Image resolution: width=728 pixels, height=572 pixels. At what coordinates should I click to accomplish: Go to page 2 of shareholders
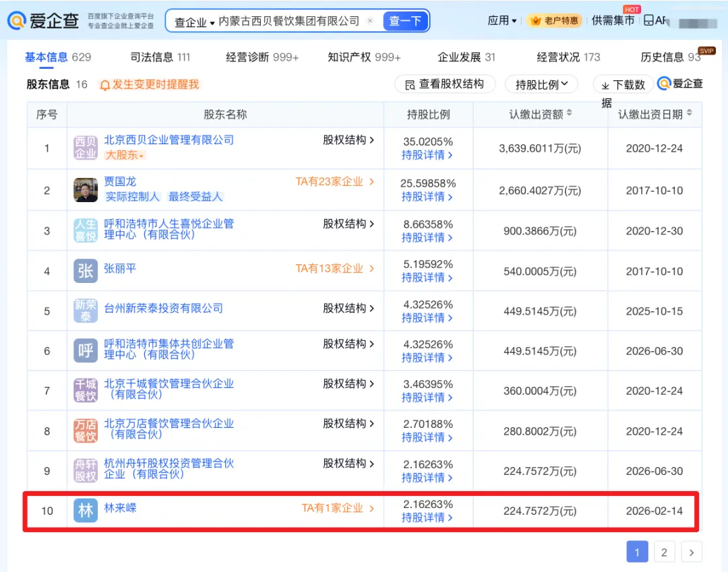pos(664,552)
